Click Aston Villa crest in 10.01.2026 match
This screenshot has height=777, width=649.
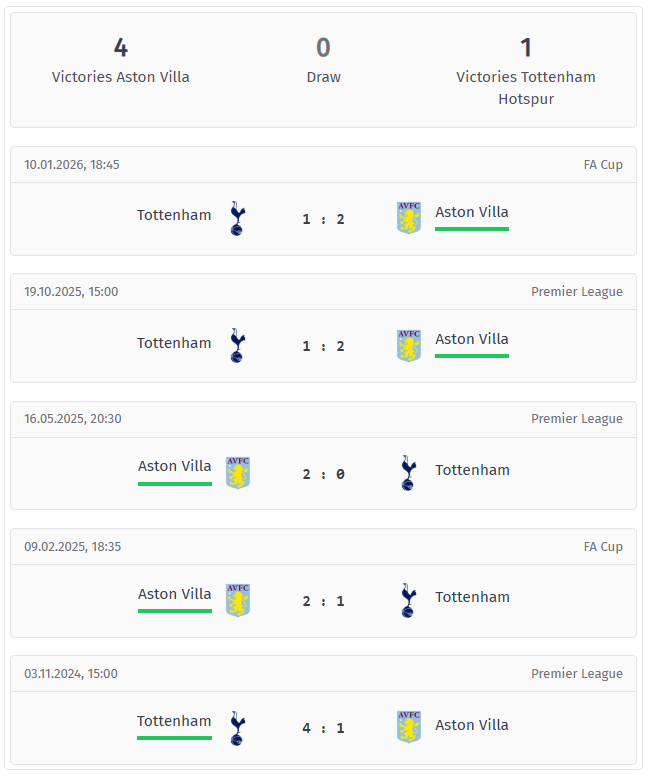(409, 218)
